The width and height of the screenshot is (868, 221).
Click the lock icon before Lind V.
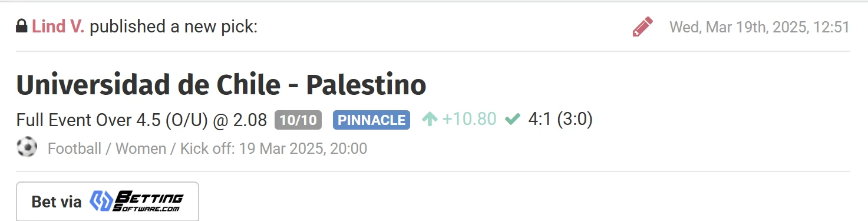(22, 27)
